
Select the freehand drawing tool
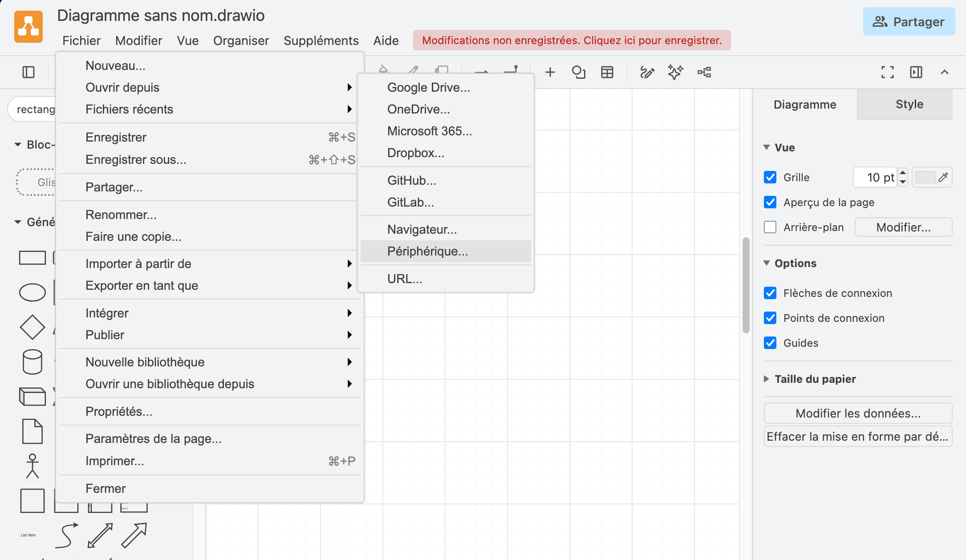647,72
